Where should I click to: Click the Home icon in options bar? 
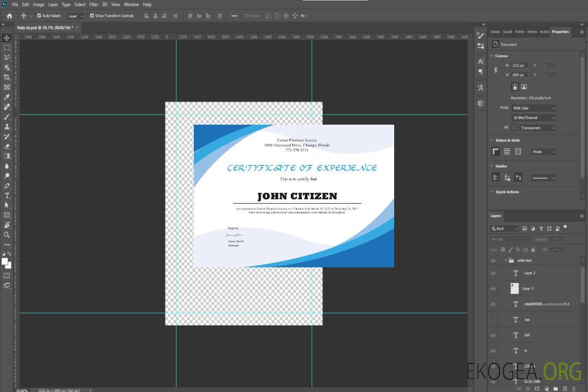click(x=9, y=16)
